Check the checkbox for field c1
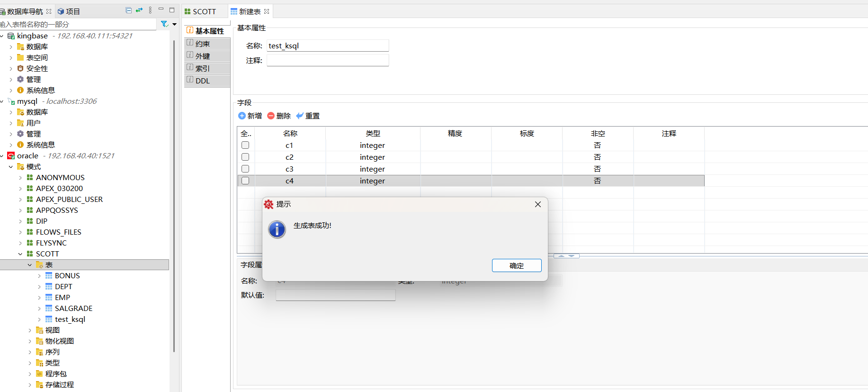This screenshot has height=392, width=868. coord(245,145)
